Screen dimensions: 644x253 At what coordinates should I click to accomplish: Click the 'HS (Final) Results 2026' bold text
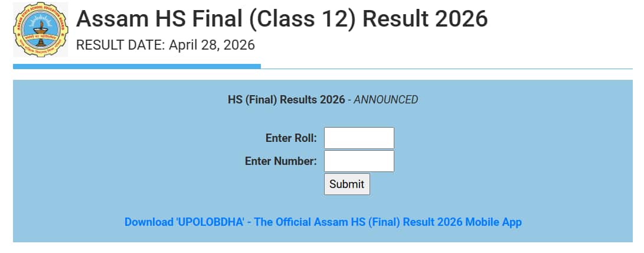[x=286, y=100]
